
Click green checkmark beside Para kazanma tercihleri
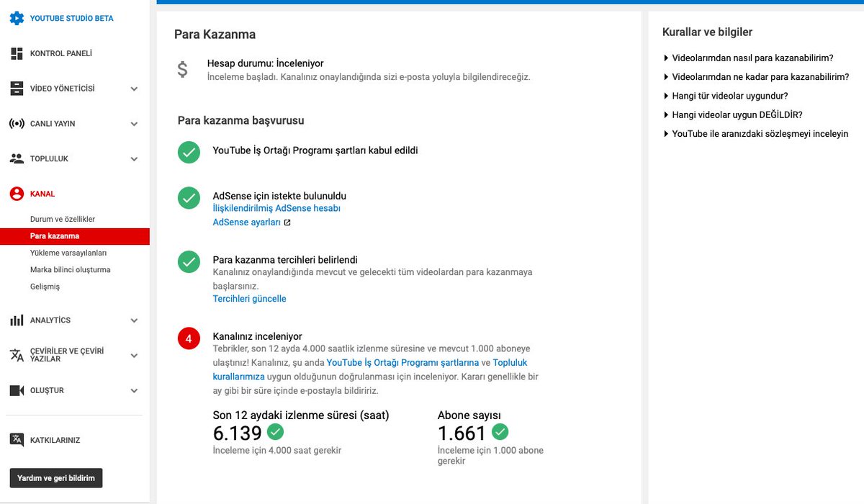point(189,262)
